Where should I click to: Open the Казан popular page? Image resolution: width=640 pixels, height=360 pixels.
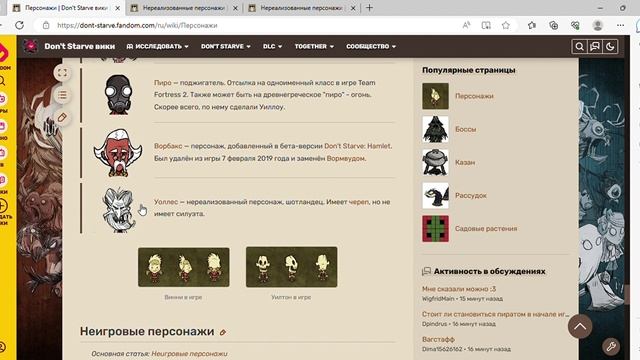(x=465, y=162)
